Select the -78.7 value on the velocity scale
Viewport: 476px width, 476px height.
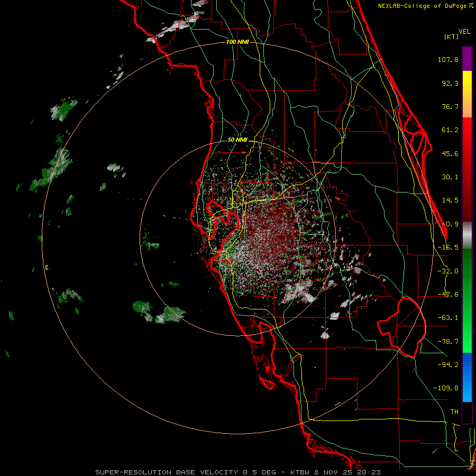pyautogui.click(x=448, y=342)
